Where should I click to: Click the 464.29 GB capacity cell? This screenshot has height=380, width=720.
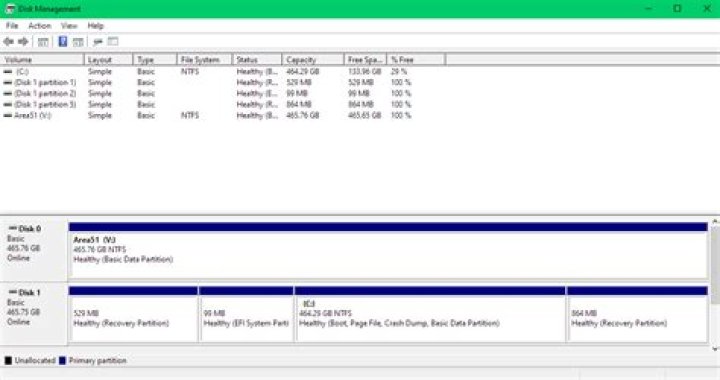tap(303, 72)
